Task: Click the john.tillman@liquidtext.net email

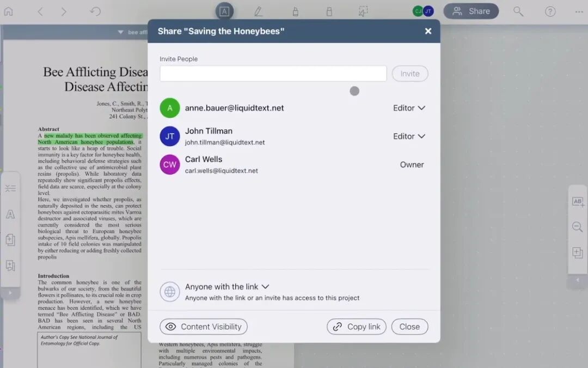Action: (225, 142)
